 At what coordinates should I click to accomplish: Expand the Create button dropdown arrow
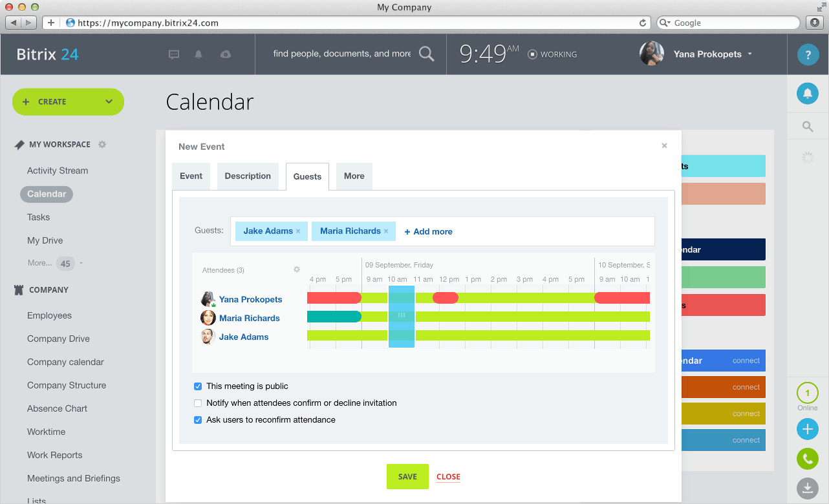point(109,101)
